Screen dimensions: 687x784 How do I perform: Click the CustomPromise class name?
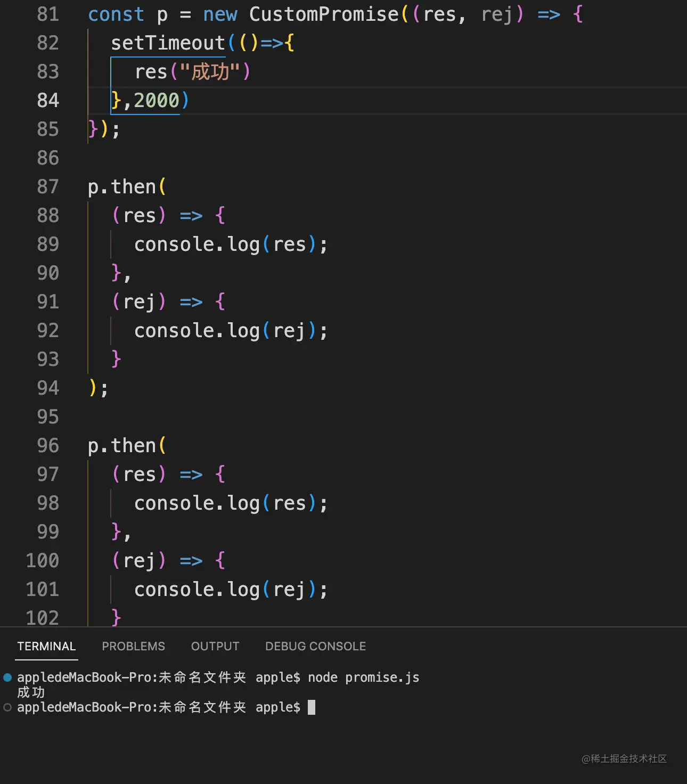click(x=324, y=14)
